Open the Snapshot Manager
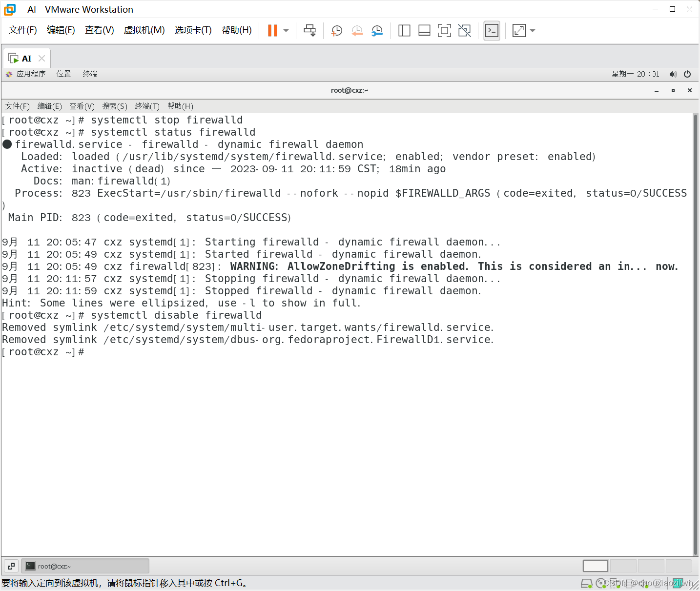This screenshot has height=591, width=700. coord(377,30)
